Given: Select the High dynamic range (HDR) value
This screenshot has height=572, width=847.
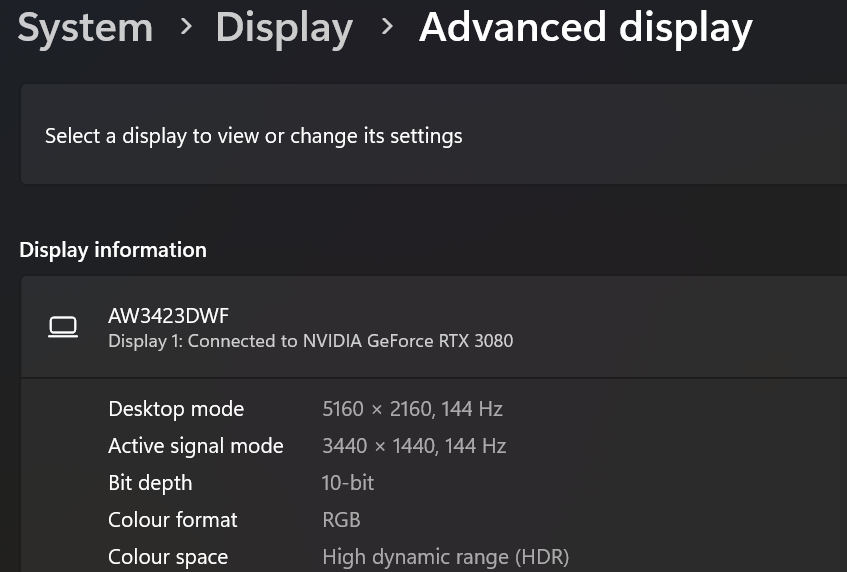Looking at the screenshot, I should coord(445,557).
